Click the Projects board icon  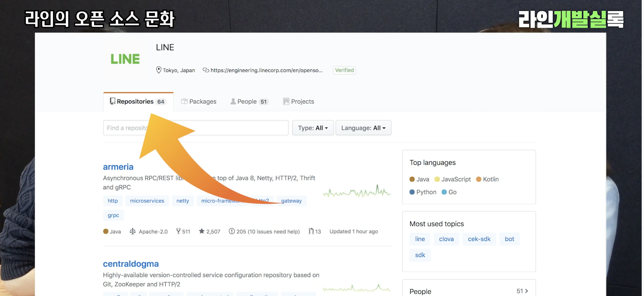tap(286, 101)
